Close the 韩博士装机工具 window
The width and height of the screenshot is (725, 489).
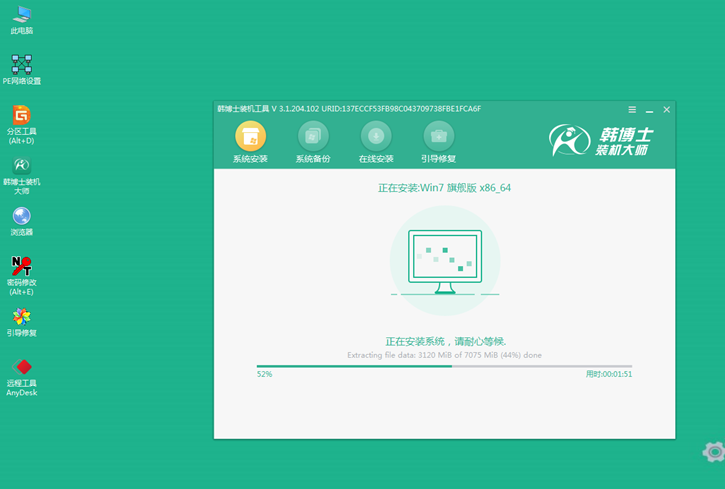[667, 109]
